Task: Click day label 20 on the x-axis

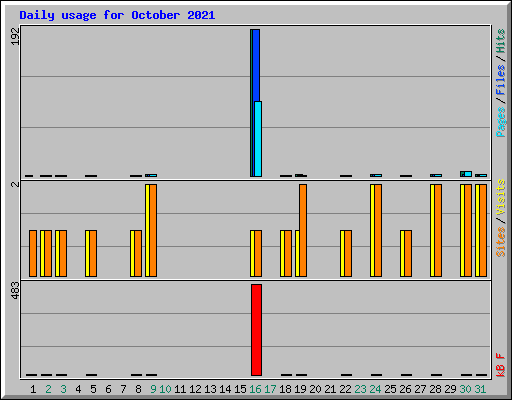Action: tap(315, 389)
